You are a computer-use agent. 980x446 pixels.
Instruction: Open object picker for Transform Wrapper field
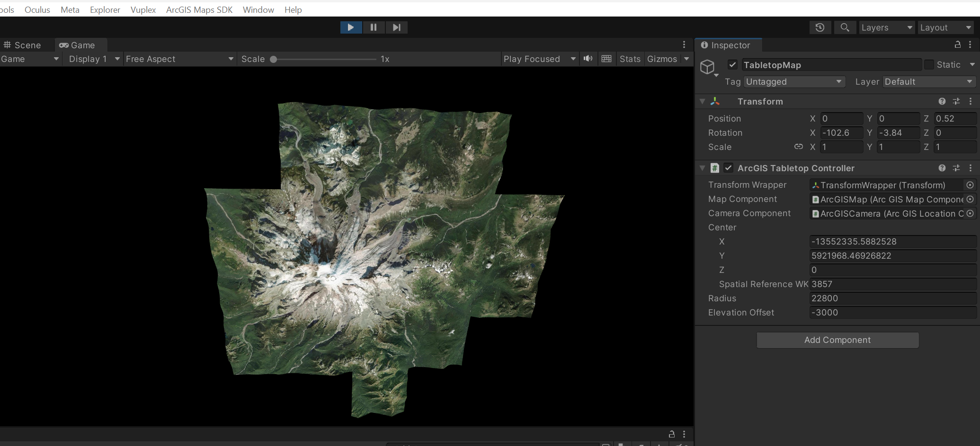pos(970,185)
